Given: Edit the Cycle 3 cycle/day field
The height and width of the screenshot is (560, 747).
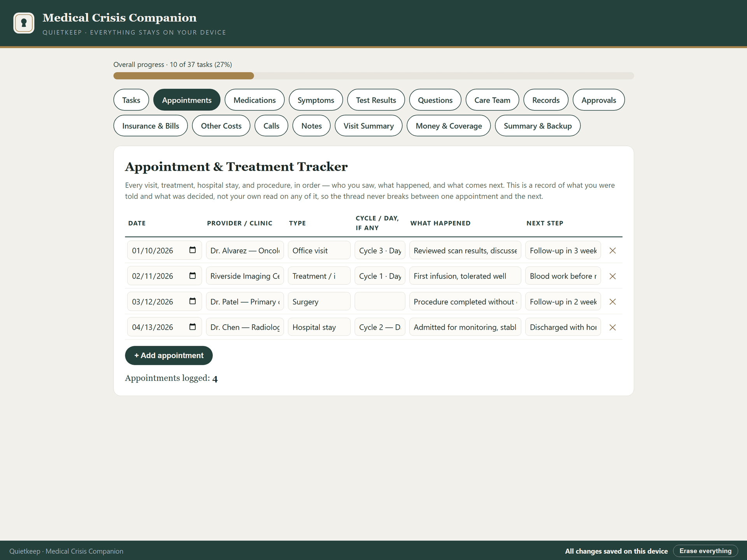Looking at the screenshot, I should [380, 250].
